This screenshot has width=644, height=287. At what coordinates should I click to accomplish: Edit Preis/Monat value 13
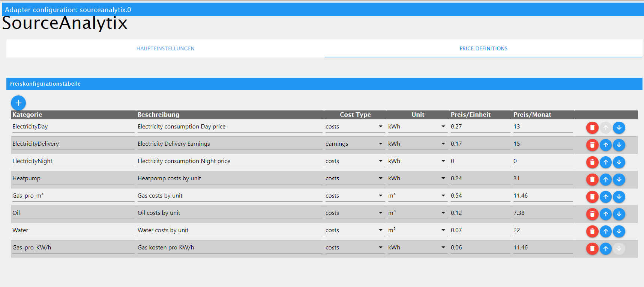543,127
